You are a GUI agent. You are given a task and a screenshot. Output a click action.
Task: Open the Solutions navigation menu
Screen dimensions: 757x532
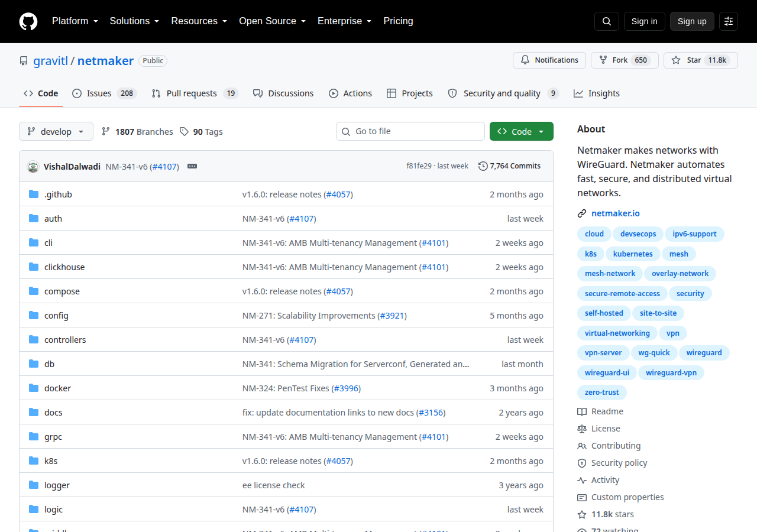pyautogui.click(x=134, y=21)
